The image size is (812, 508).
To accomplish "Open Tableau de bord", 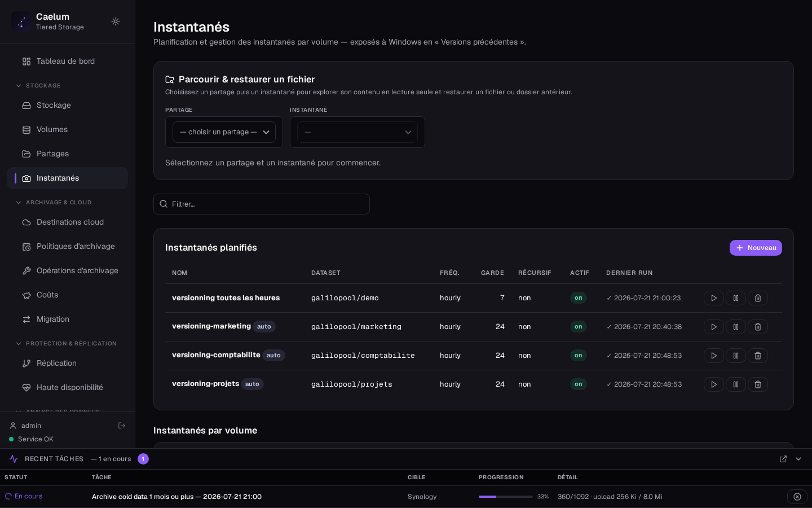I will pyautogui.click(x=67, y=61).
